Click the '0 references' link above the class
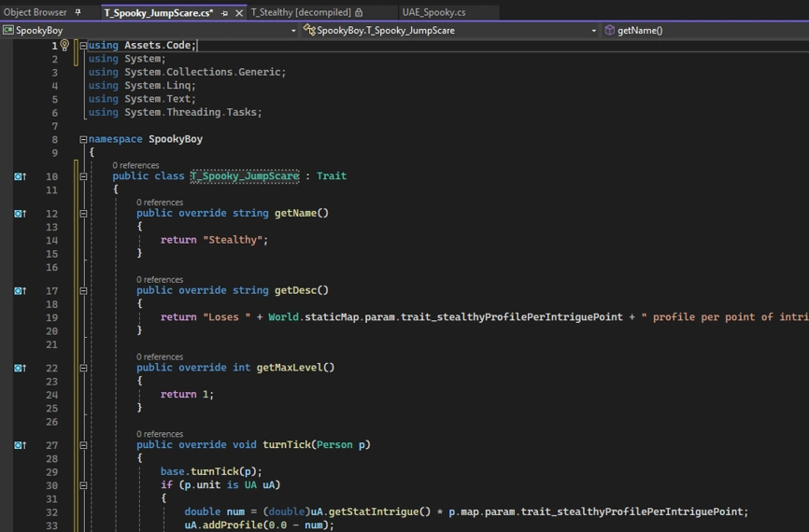The width and height of the screenshot is (809, 532). [135, 165]
